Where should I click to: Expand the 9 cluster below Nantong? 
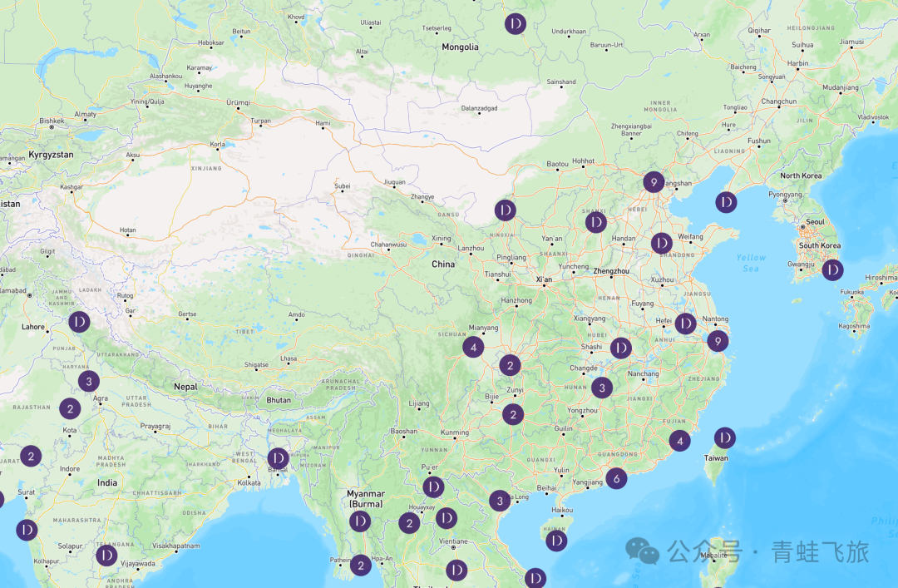pyautogui.click(x=718, y=341)
